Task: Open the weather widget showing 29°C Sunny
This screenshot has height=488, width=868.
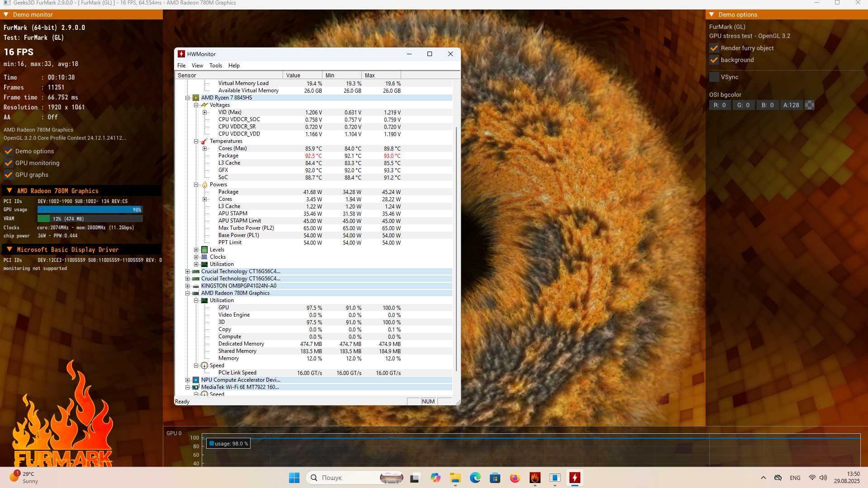Action: coord(24,477)
